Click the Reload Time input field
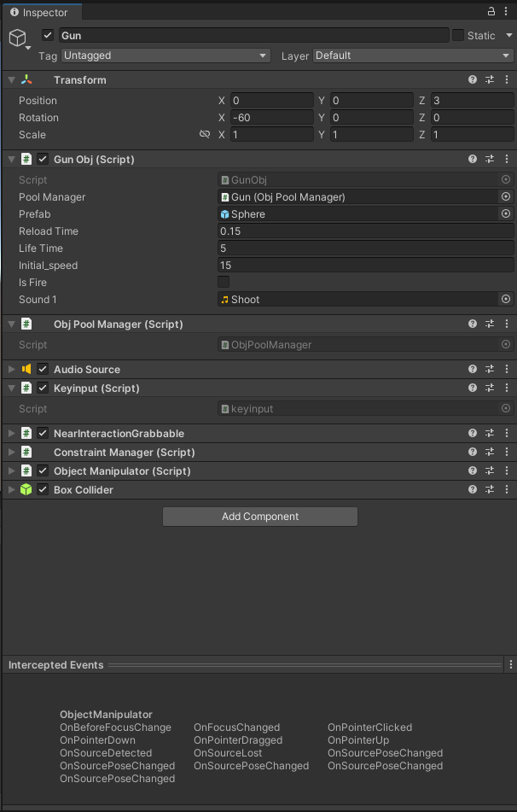This screenshot has width=517, height=812. pyautogui.click(x=365, y=231)
